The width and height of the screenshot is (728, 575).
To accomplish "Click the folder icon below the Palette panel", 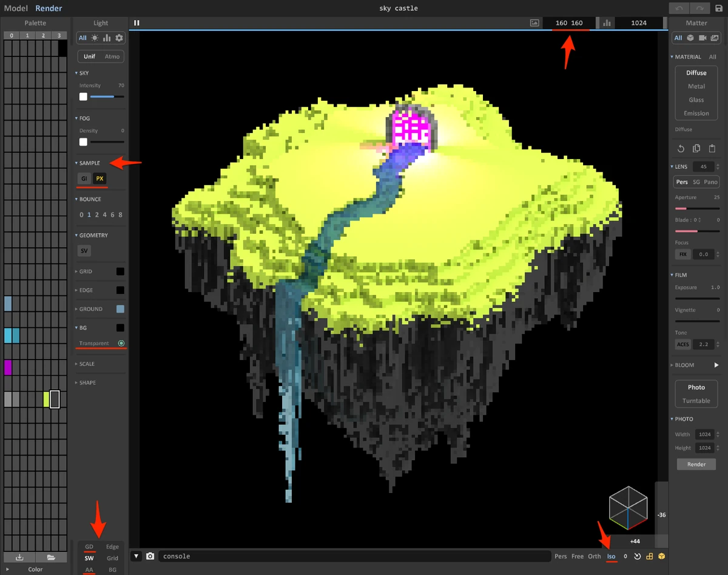I will coord(52,557).
